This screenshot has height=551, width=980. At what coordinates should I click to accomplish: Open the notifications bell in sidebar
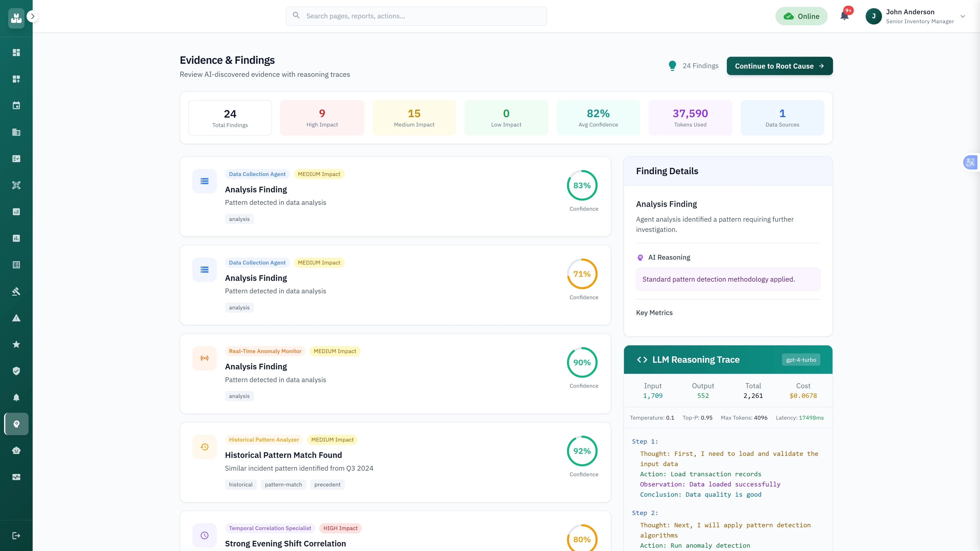point(16,397)
